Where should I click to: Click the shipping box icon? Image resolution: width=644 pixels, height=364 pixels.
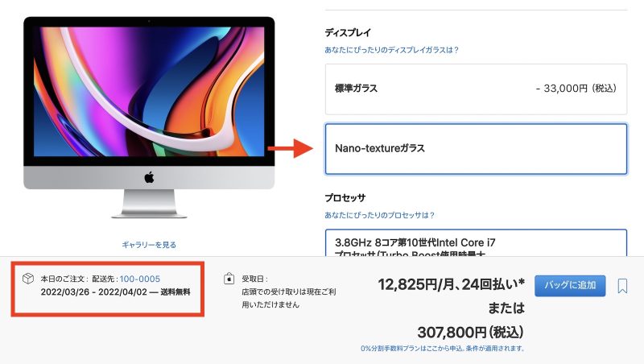click(28, 279)
